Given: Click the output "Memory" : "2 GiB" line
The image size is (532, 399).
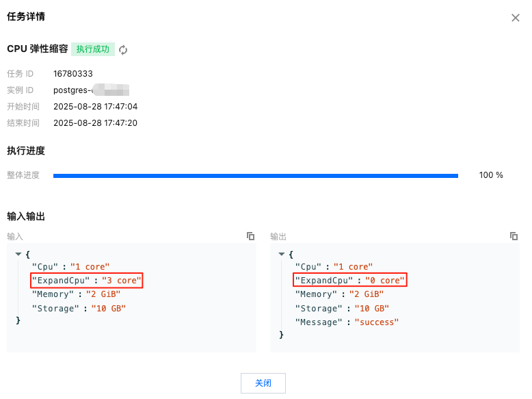Looking at the screenshot, I should tap(339, 294).
